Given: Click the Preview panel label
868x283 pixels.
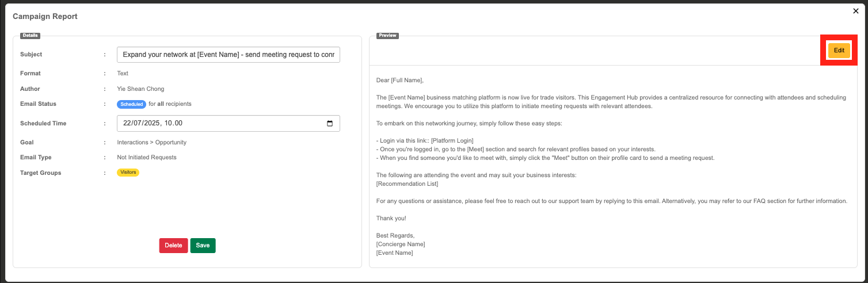Looking at the screenshot, I should [387, 36].
